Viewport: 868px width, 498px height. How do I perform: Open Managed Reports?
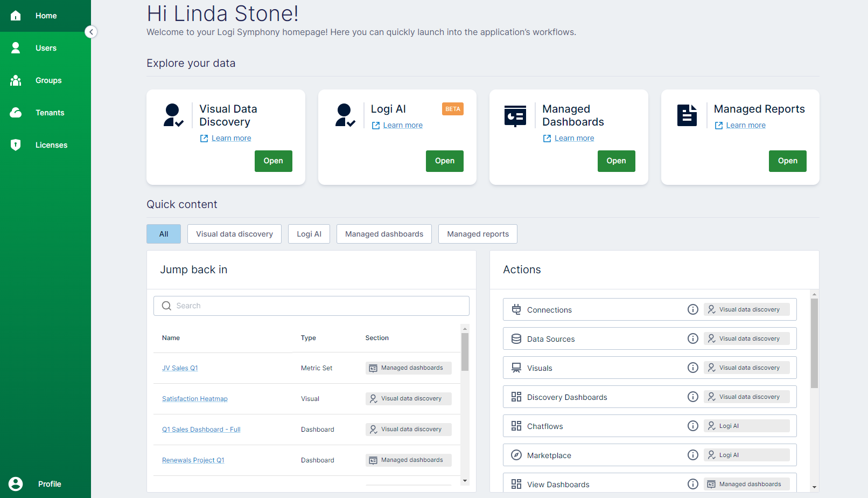[788, 161]
